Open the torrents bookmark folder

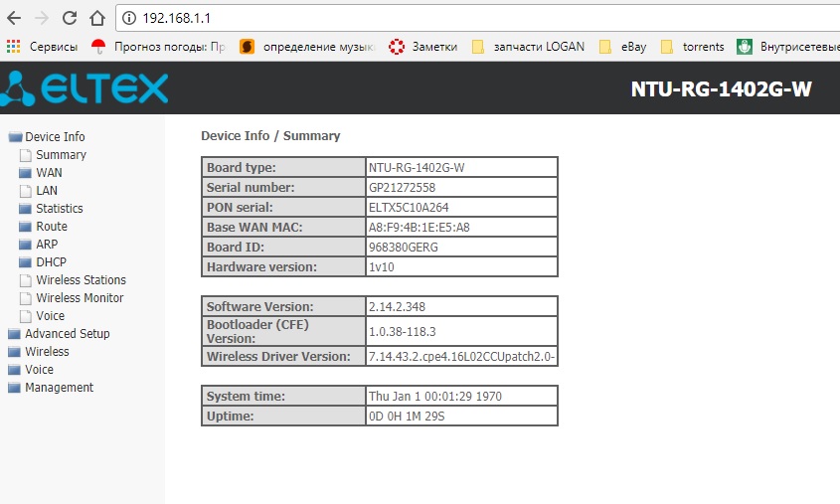(x=693, y=47)
